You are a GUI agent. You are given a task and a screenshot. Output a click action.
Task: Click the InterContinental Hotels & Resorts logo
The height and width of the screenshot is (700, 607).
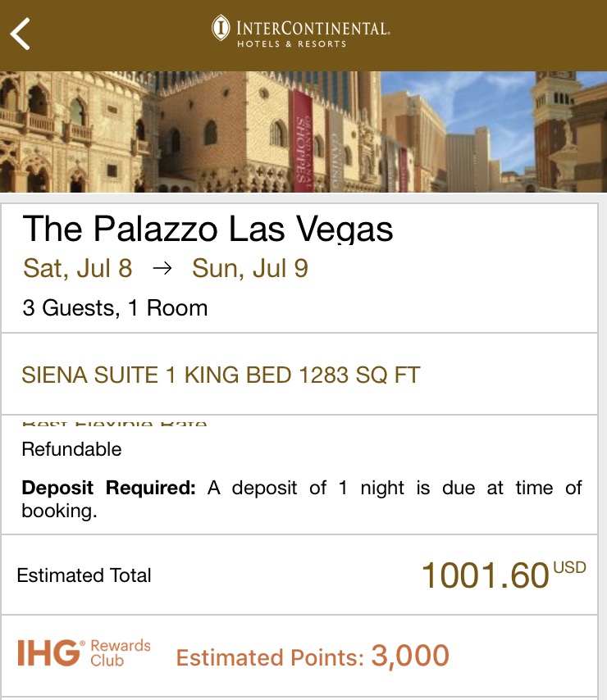301,30
